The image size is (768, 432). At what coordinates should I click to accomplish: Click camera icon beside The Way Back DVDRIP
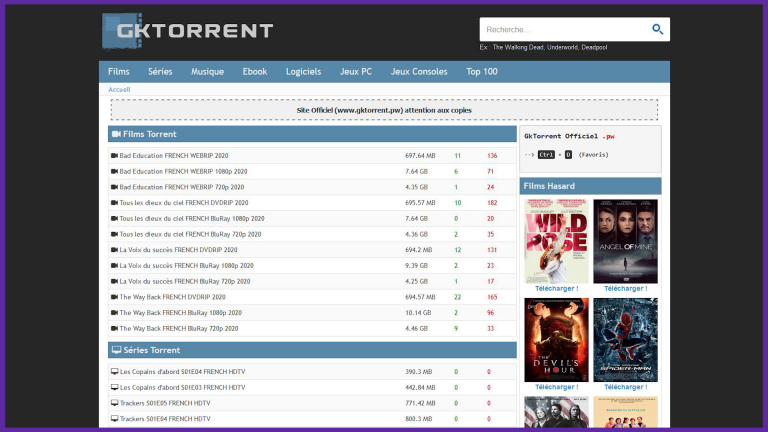[114, 296]
